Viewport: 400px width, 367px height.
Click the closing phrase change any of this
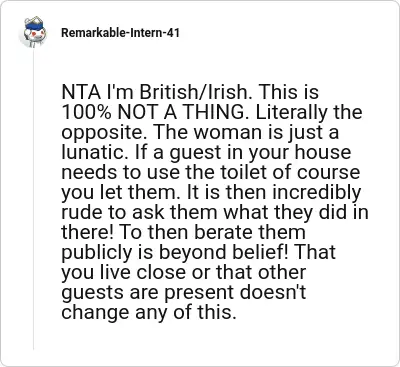pyautogui.click(x=149, y=313)
